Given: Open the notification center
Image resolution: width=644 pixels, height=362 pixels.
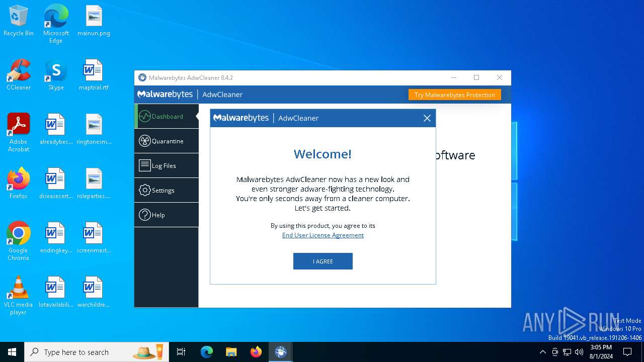Looking at the screenshot, I should coord(627,352).
